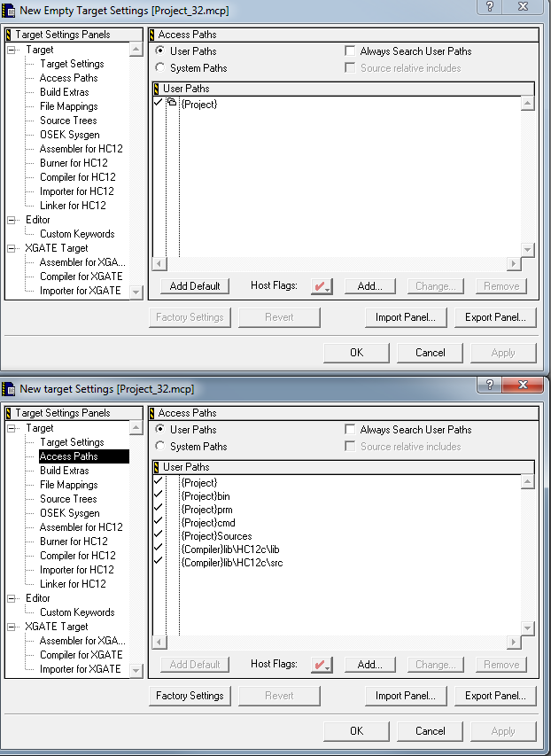Open File Mappings panel in New target Settings window
The image size is (551, 756).
point(68,485)
